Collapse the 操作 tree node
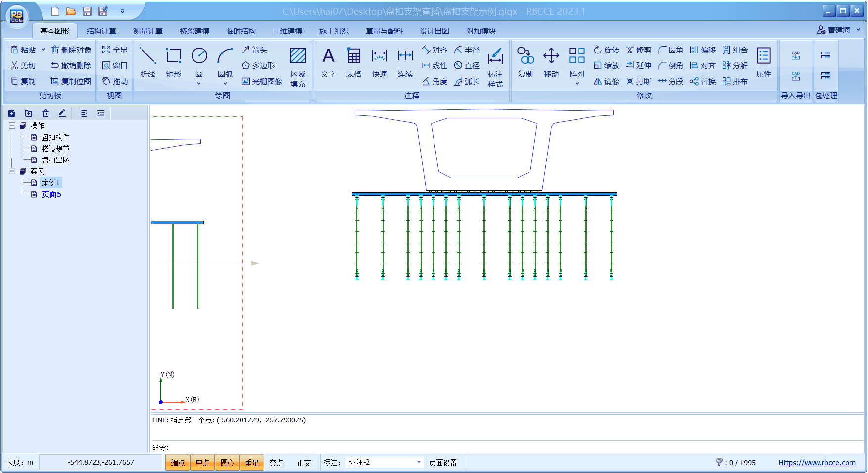Viewport: 868px width, 473px height. pyautogui.click(x=12, y=126)
